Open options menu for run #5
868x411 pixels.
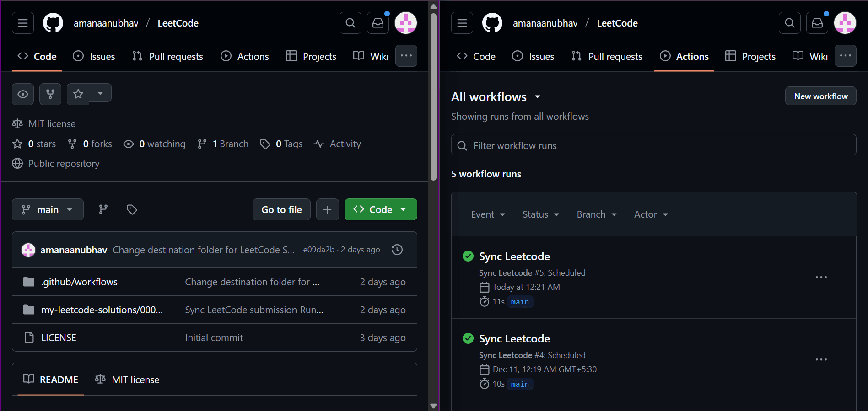point(821,277)
